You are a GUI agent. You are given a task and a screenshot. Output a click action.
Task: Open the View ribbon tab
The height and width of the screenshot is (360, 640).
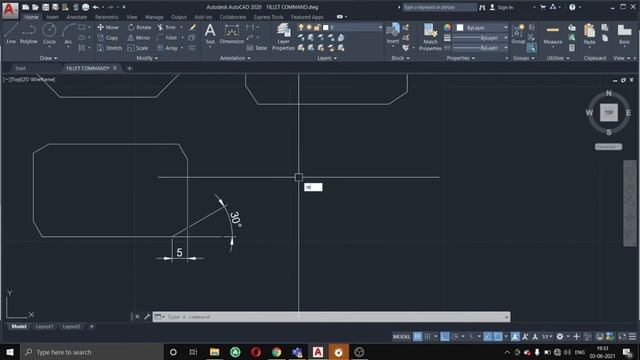tap(132, 17)
